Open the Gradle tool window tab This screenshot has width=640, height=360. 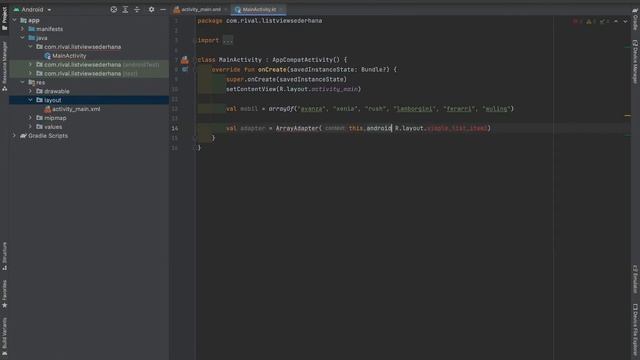(x=635, y=20)
